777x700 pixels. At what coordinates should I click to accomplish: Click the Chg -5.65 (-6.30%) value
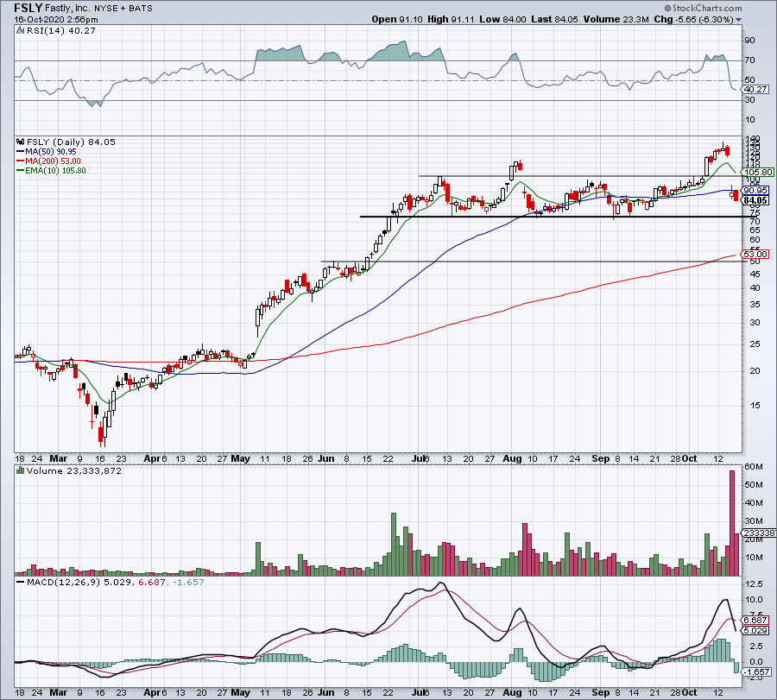(693, 19)
